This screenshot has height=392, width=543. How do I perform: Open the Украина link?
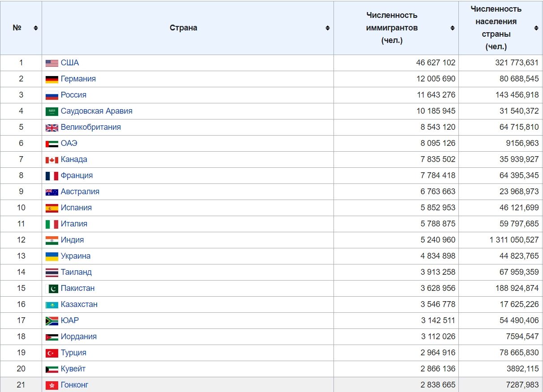coord(76,256)
